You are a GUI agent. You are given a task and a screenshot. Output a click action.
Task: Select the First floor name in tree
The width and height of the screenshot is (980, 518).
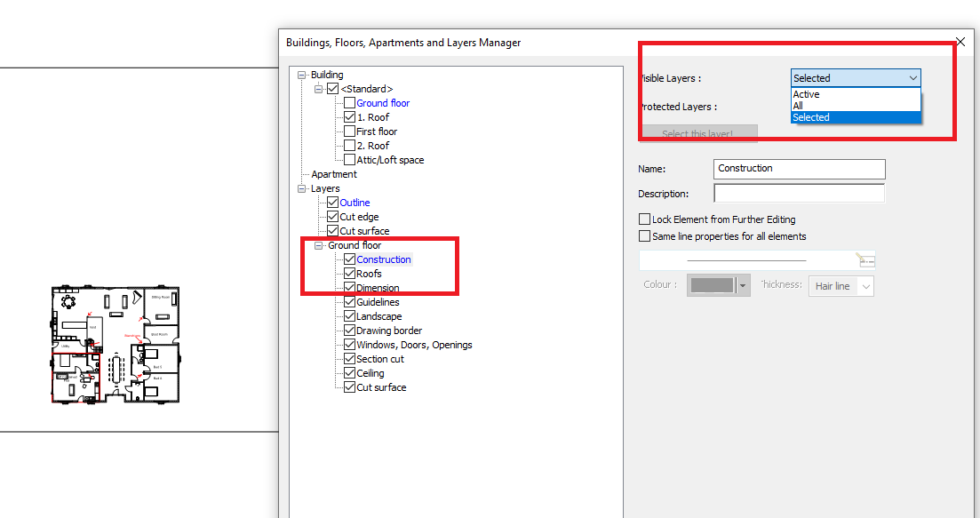pos(377,131)
